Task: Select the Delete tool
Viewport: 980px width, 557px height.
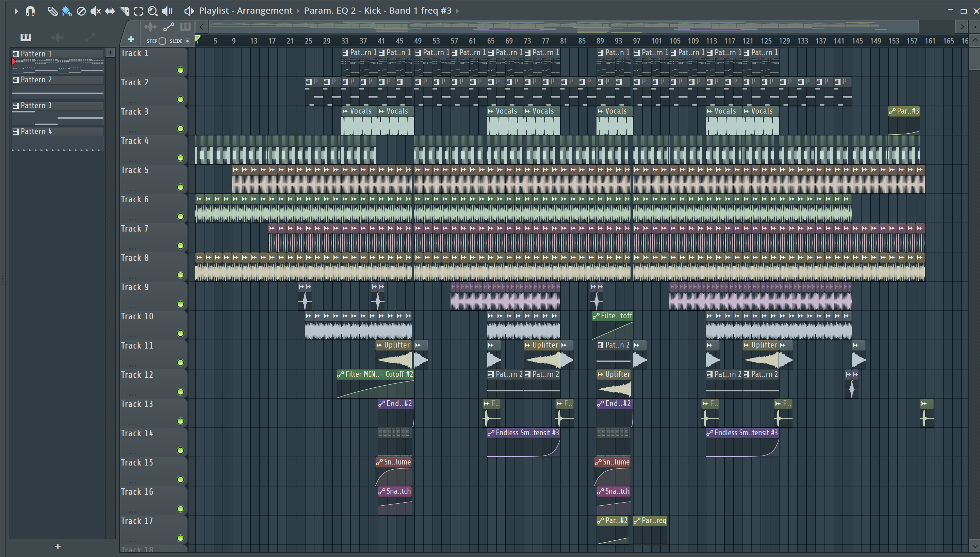Action: click(81, 11)
